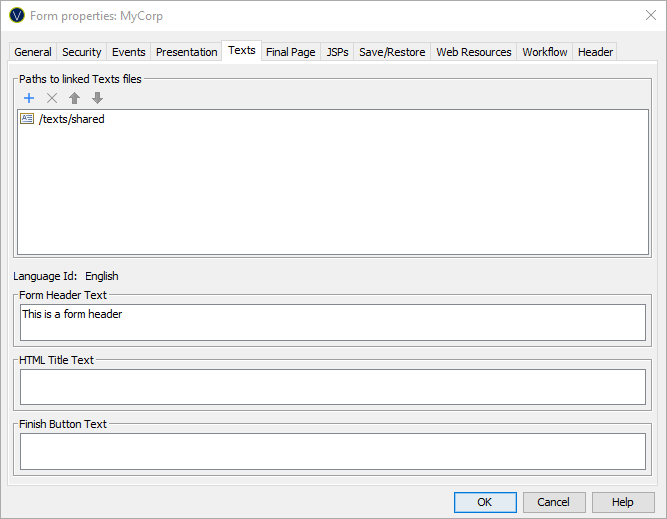Show the Web Resources tab
The image size is (667, 519).
click(474, 52)
